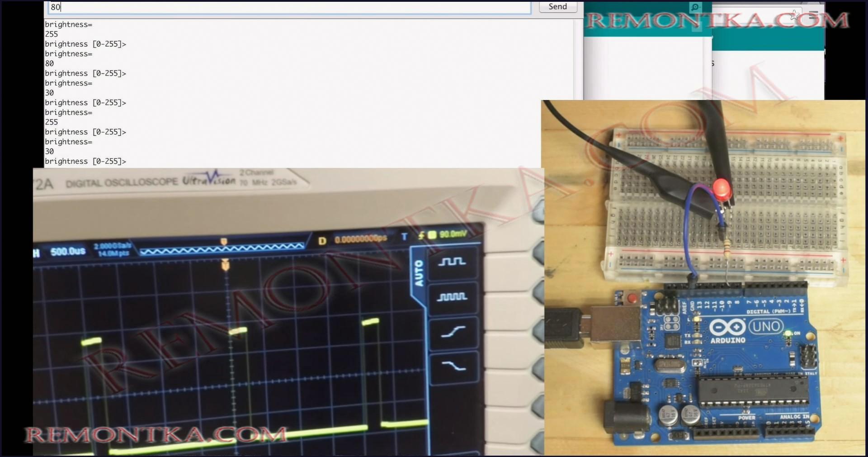Click the 2.000GSa/s sample rate readout
Image resolution: width=868 pixels, height=457 pixels.
[113, 246]
